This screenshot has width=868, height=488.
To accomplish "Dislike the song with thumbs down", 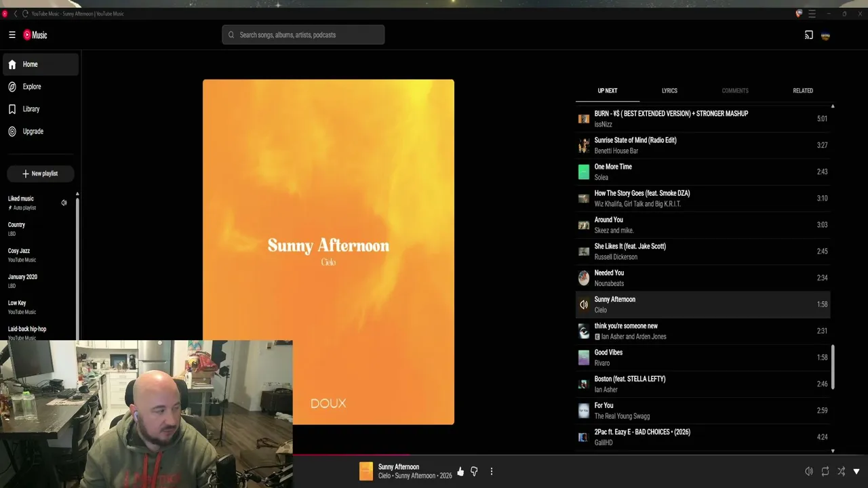I will [474, 472].
